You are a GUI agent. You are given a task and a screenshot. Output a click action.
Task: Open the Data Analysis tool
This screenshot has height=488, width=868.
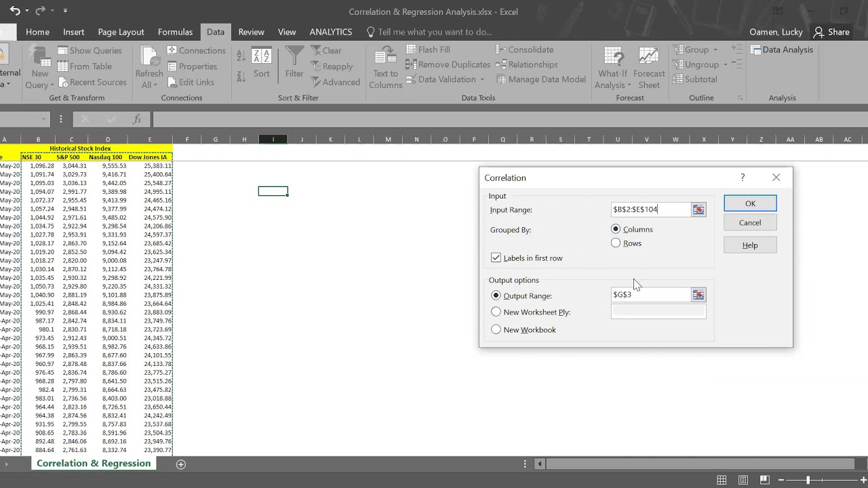[782, 49]
